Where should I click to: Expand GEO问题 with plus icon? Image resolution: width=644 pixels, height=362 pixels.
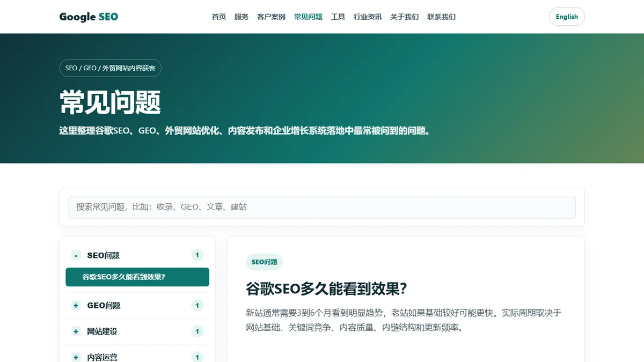pyautogui.click(x=76, y=306)
